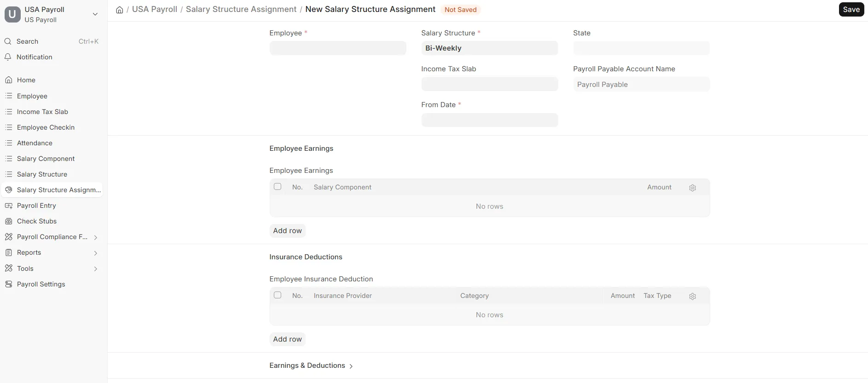868x383 pixels.
Task: Click the Payroll Entry icon
Action: pyautogui.click(x=8, y=206)
